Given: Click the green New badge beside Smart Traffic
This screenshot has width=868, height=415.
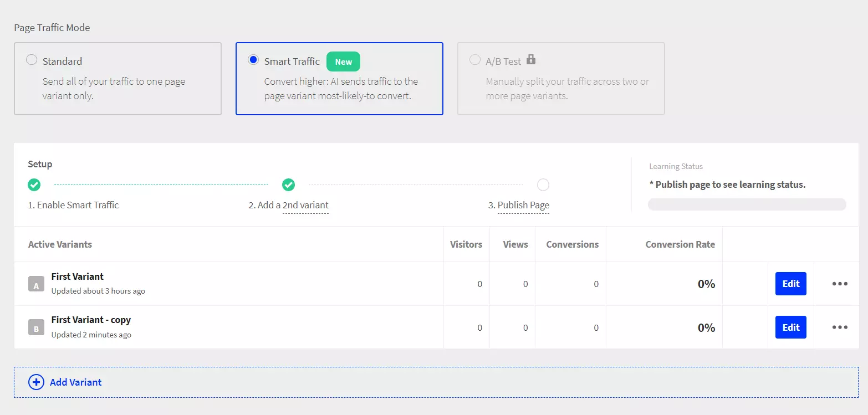Looking at the screenshot, I should (x=343, y=62).
